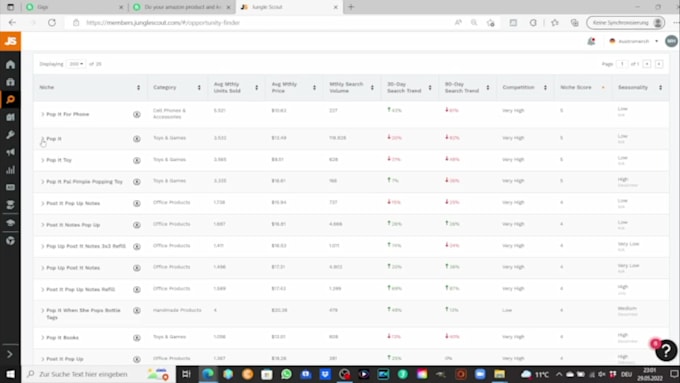
Task: Toggle tracking icon for Pop It Pal row
Action: (137, 182)
